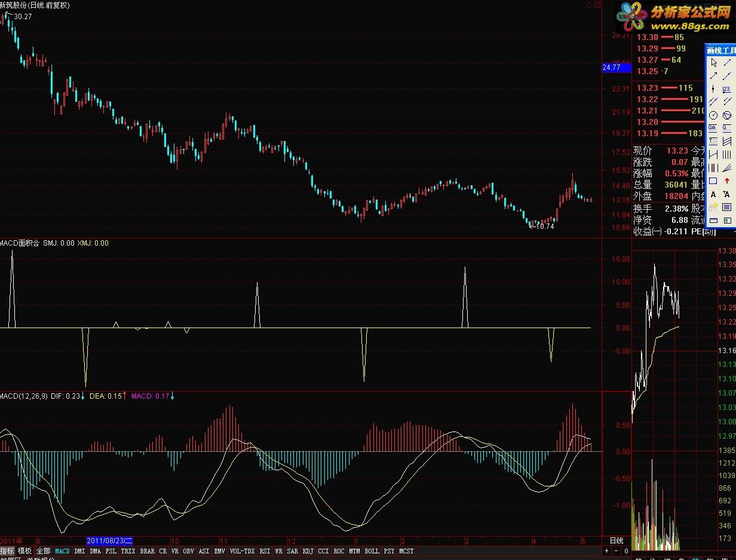Screen dimensions: 736x560
Task: Select the line segment drawing tool
Action: 727,62
